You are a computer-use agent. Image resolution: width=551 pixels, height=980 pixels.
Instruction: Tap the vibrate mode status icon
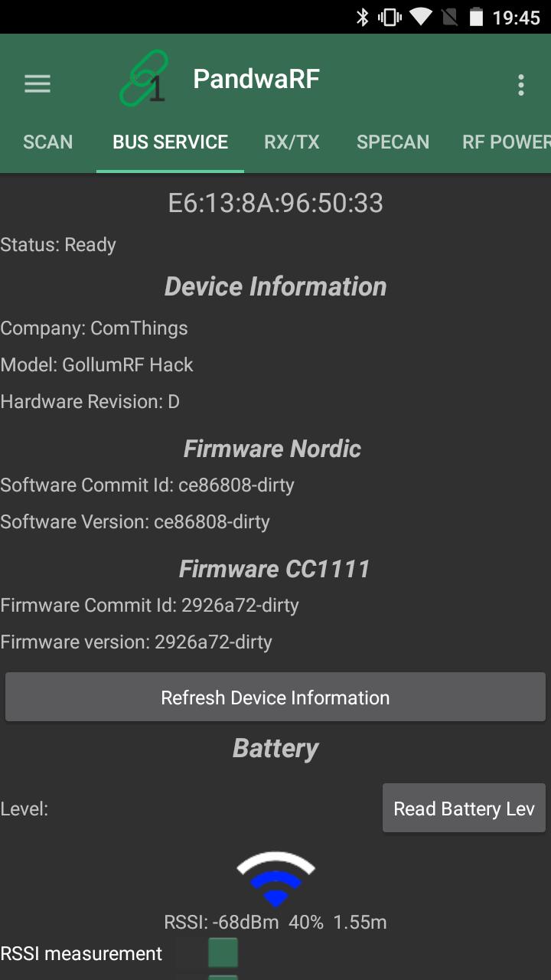[x=390, y=17]
